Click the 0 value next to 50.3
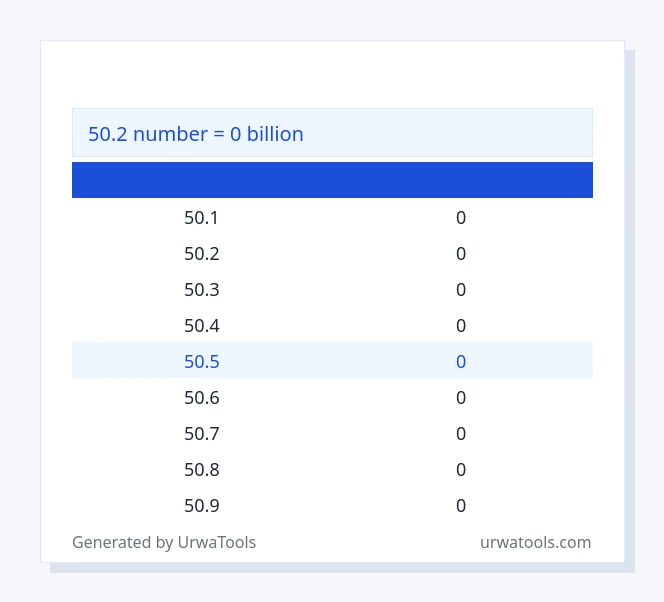The width and height of the screenshot is (664, 602). click(461, 290)
